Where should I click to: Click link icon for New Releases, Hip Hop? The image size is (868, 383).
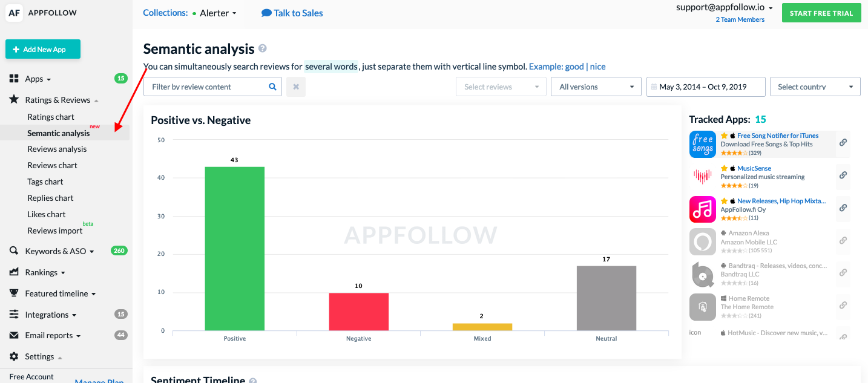click(x=843, y=208)
